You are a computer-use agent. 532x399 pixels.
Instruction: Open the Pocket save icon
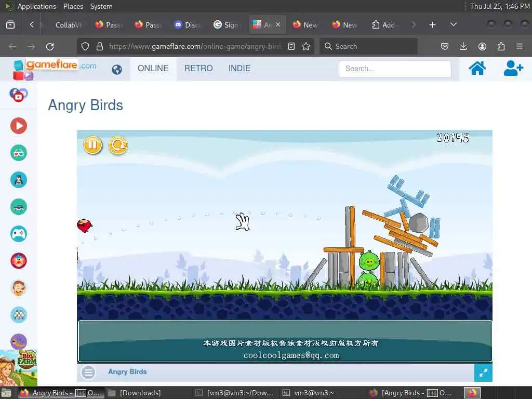coord(445,46)
